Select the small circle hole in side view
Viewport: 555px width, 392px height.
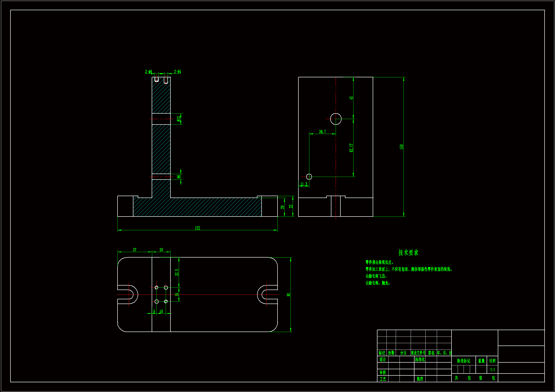(309, 177)
